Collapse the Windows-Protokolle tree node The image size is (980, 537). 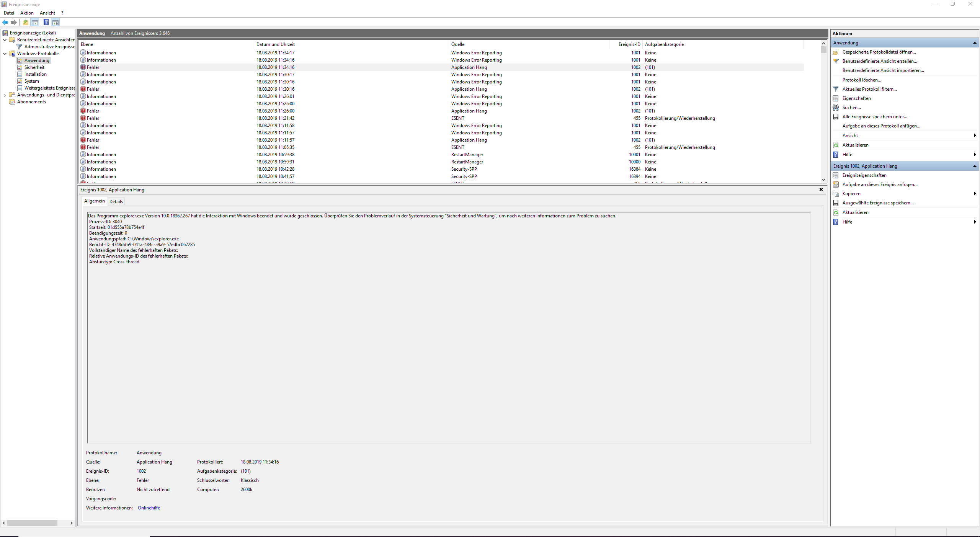5,54
